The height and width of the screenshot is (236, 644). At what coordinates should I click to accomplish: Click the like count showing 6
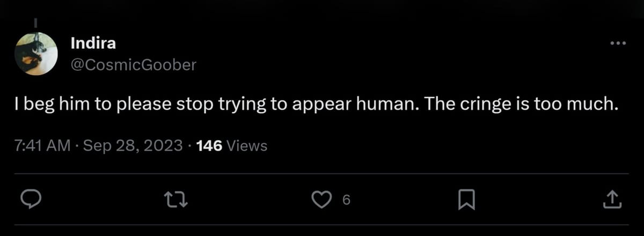point(346,201)
